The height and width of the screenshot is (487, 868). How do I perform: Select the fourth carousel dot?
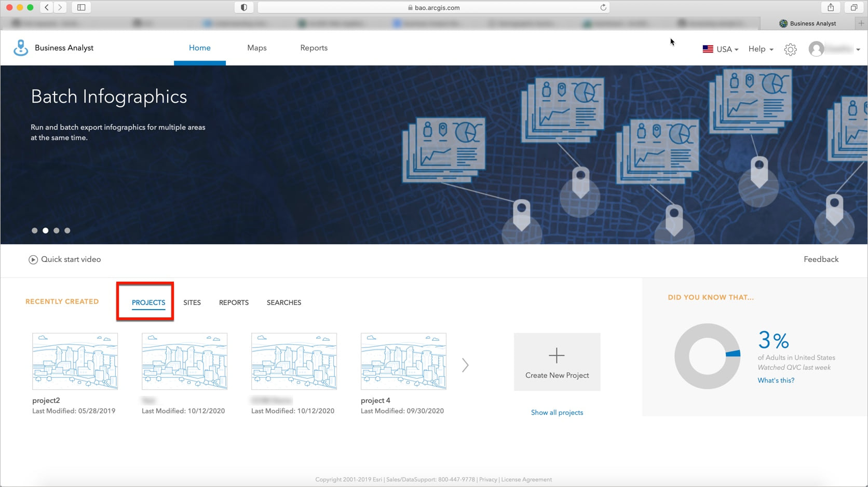pos(67,230)
